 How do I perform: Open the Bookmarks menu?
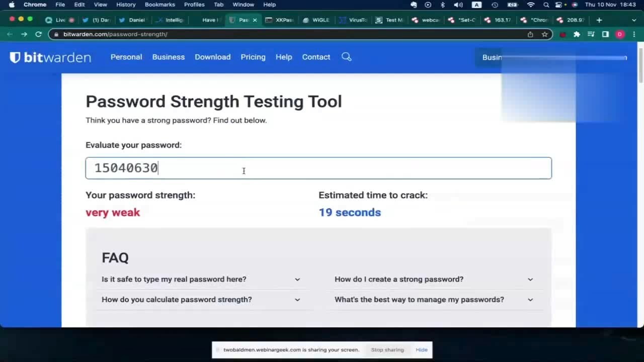coord(160,5)
